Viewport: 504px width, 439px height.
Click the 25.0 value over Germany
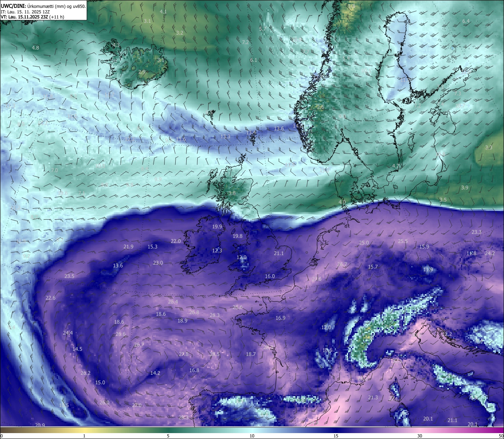click(x=364, y=243)
